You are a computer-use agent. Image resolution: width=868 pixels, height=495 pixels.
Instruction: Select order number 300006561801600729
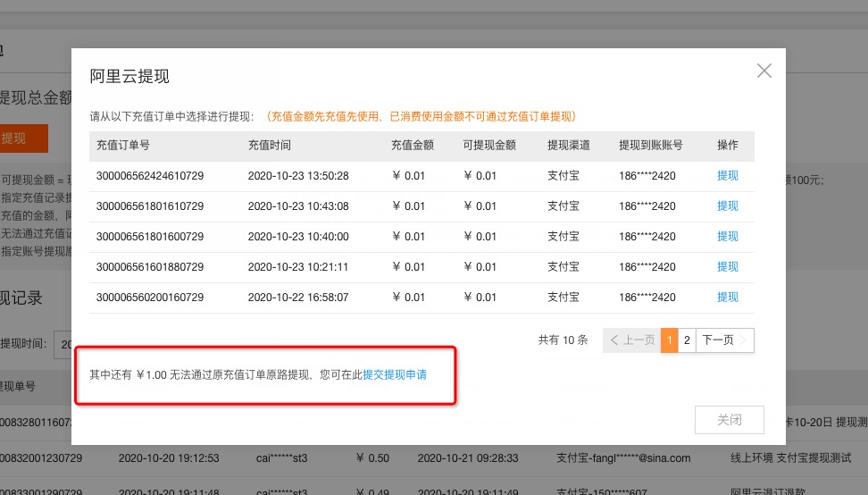(x=150, y=237)
